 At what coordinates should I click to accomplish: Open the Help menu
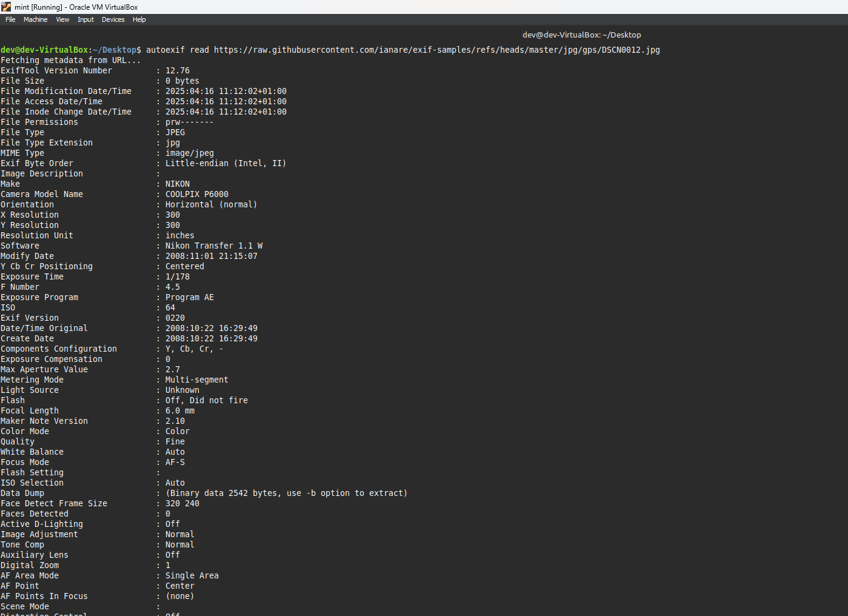click(x=139, y=19)
